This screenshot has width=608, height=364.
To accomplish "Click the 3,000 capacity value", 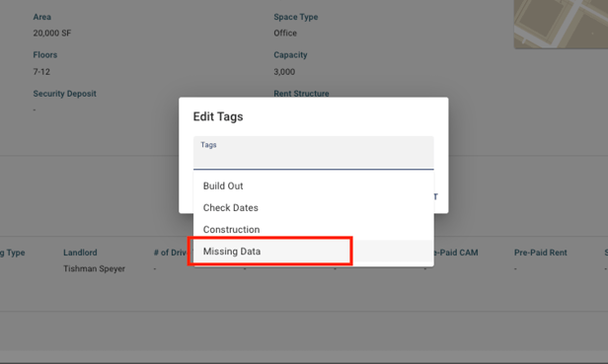I will coord(284,72).
